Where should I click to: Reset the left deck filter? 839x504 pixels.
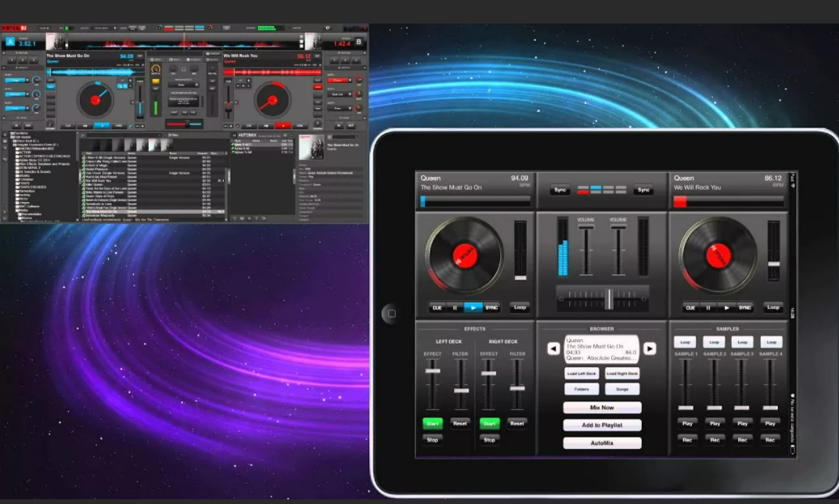pos(460,423)
